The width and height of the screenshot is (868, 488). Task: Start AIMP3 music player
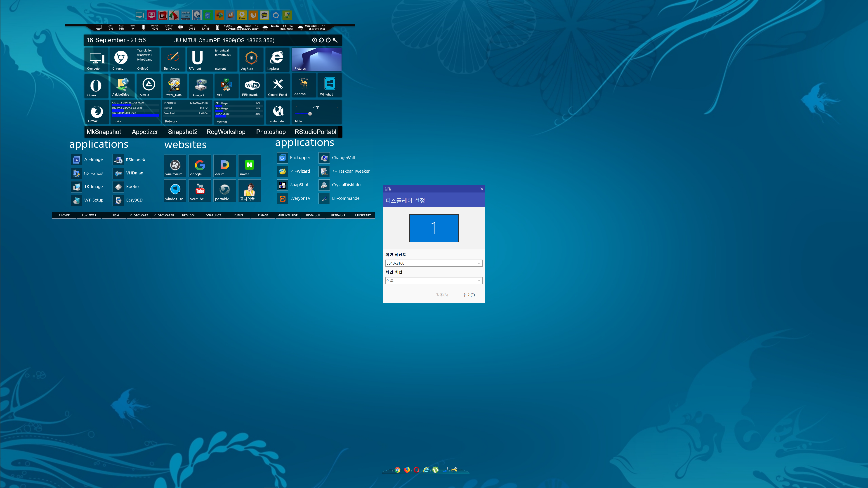point(148,86)
